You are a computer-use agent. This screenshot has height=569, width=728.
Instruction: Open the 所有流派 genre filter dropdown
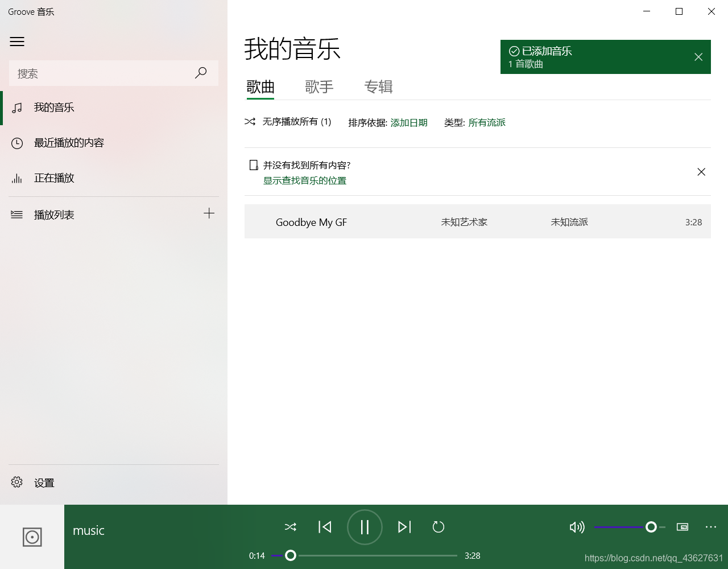click(x=487, y=122)
